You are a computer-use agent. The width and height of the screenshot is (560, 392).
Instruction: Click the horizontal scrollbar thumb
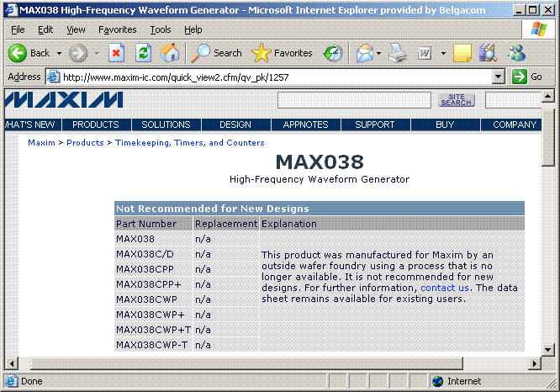tap(246, 363)
